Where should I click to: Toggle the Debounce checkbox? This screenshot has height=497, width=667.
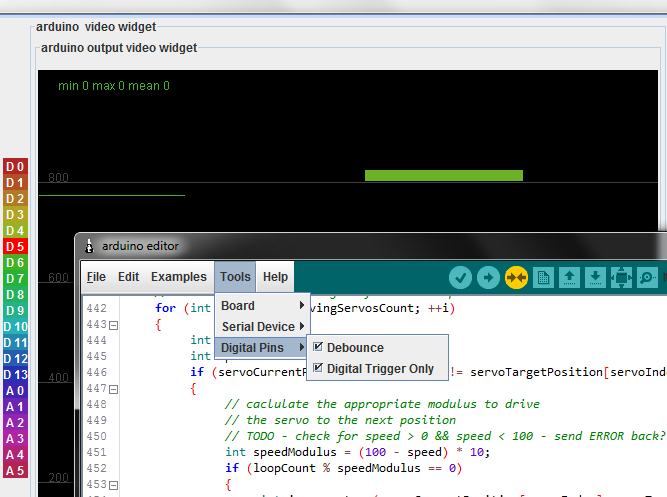318,347
